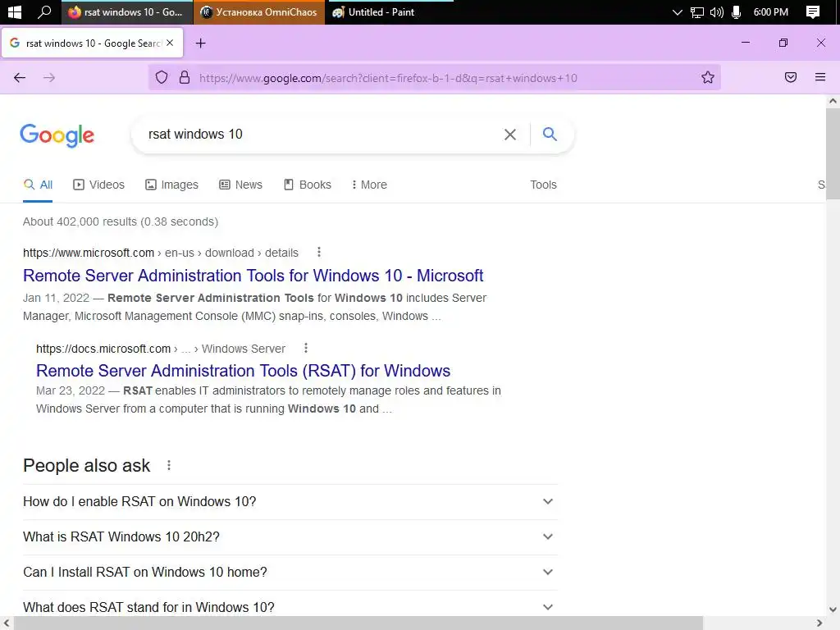Switch to Firefox taskbar window

click(x=127, y=11)
